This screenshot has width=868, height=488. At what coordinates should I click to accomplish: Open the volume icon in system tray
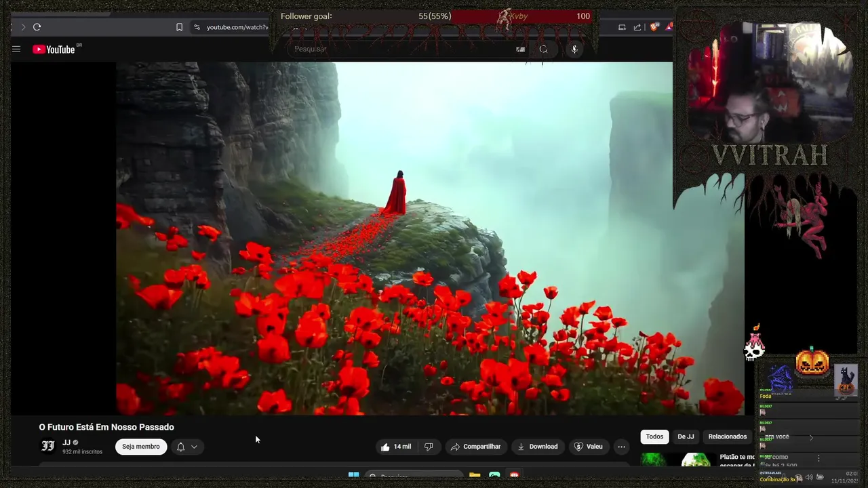[x=809, y=478]
